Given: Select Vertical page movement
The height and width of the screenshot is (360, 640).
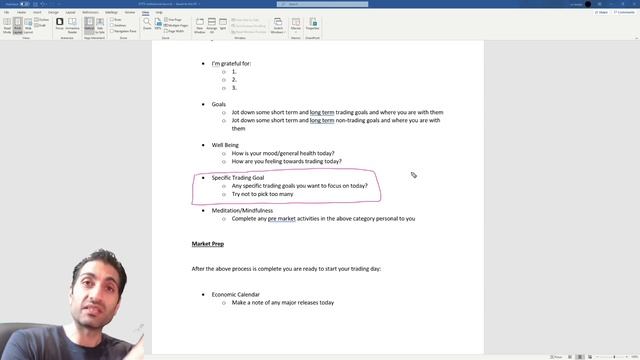Looking at the screenshot, I should (x=89, y=26).
